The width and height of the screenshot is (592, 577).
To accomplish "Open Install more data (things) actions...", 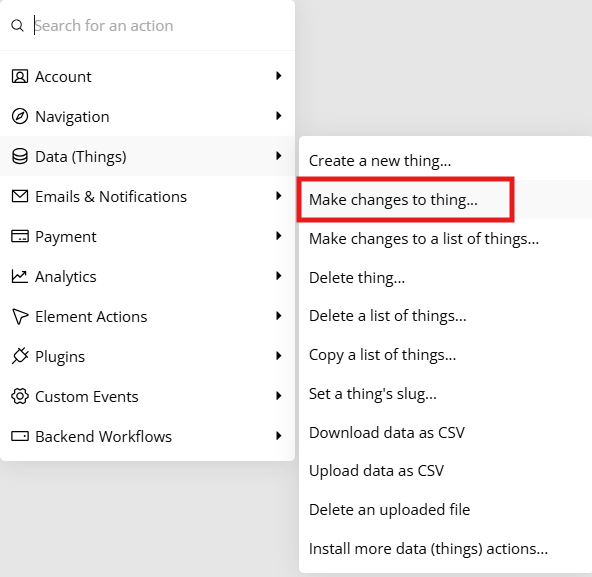I will tap(428, 549).
